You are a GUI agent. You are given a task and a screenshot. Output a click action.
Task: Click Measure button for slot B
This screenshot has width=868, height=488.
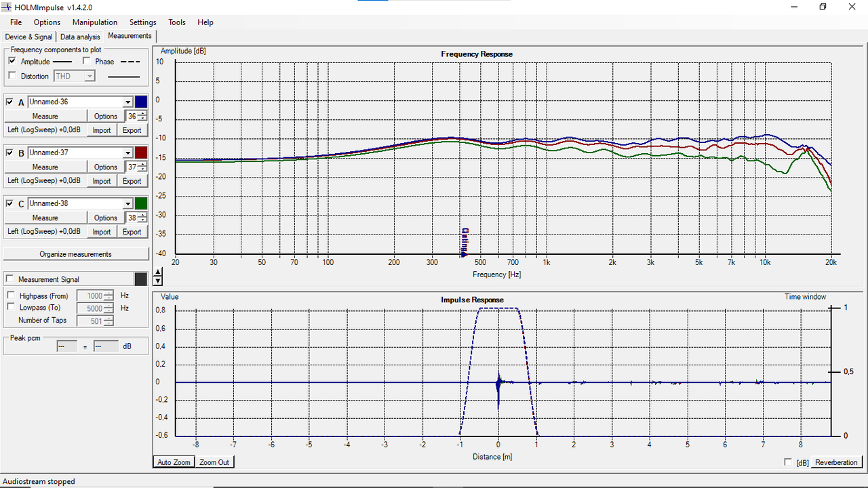tap(45, 167)
